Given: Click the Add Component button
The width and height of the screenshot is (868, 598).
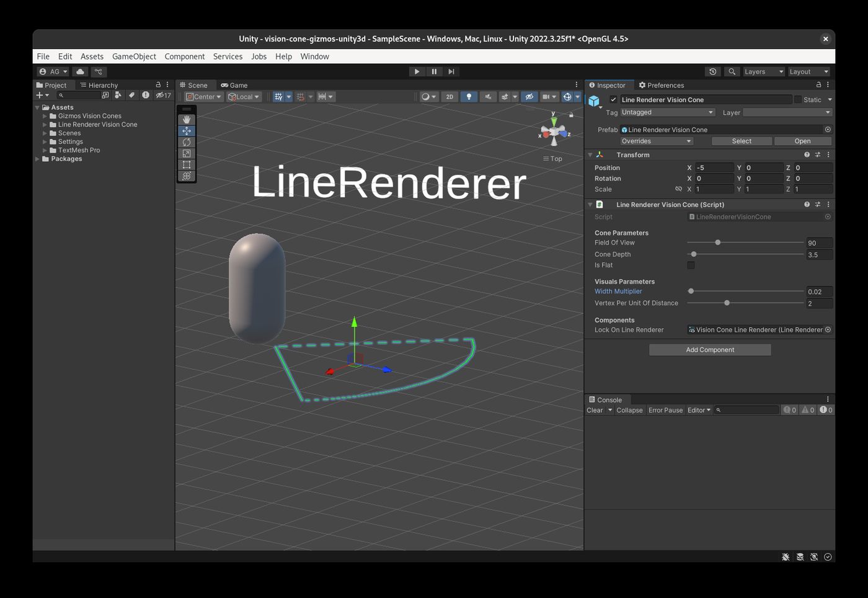Looking at the screenshot, I should click(710, 350).
